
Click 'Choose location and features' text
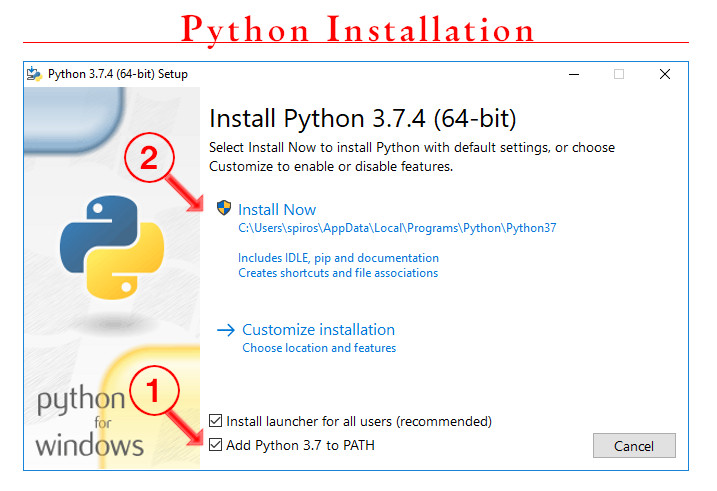(x=319, y=348)
